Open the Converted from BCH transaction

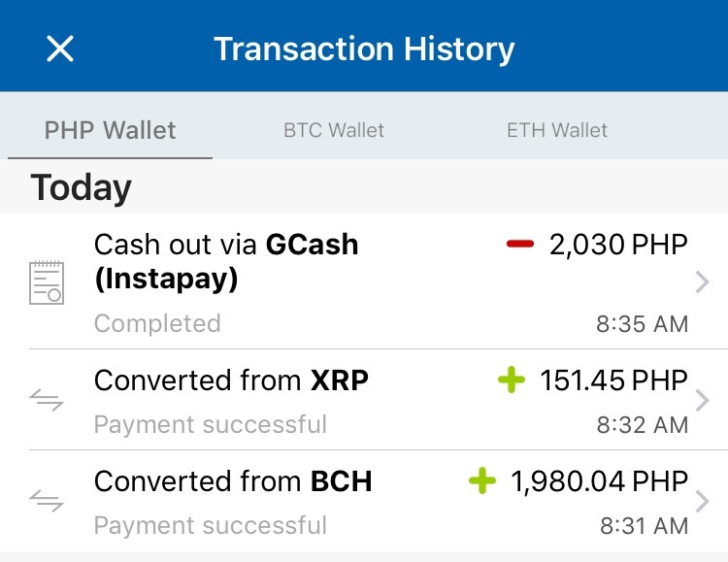pos(364,501)
